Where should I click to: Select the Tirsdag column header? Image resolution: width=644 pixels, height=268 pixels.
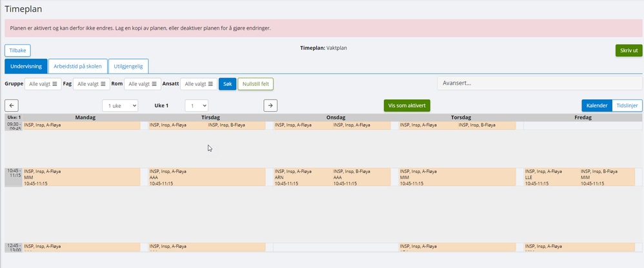click(x=211, y=118)
